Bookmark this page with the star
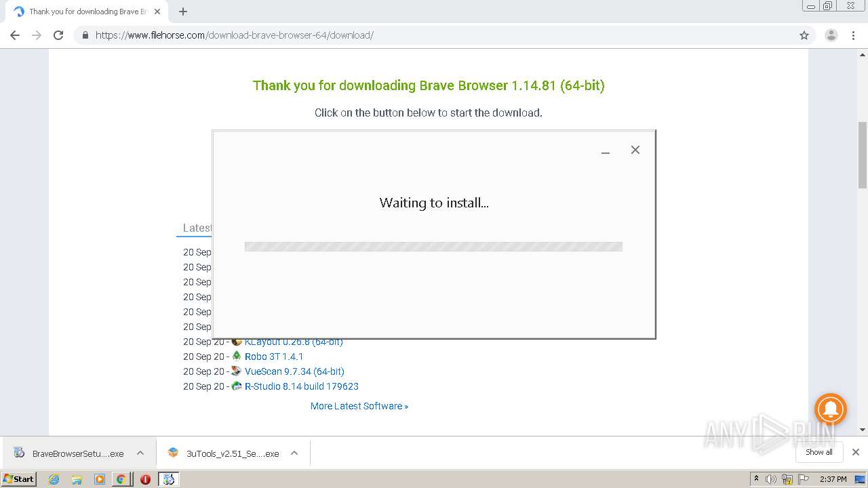 coord(804,35)
